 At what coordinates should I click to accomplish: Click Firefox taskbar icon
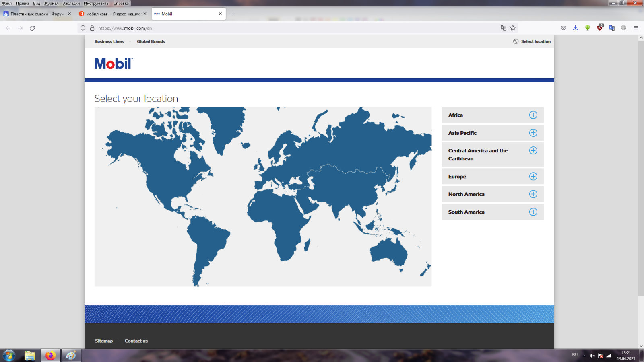coord(50,356)
